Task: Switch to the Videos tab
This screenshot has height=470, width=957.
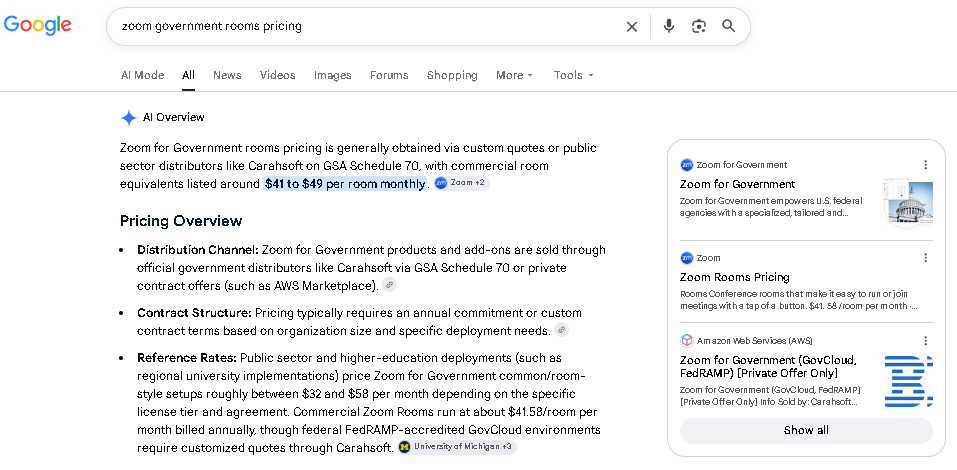Action: click(278, 75)
